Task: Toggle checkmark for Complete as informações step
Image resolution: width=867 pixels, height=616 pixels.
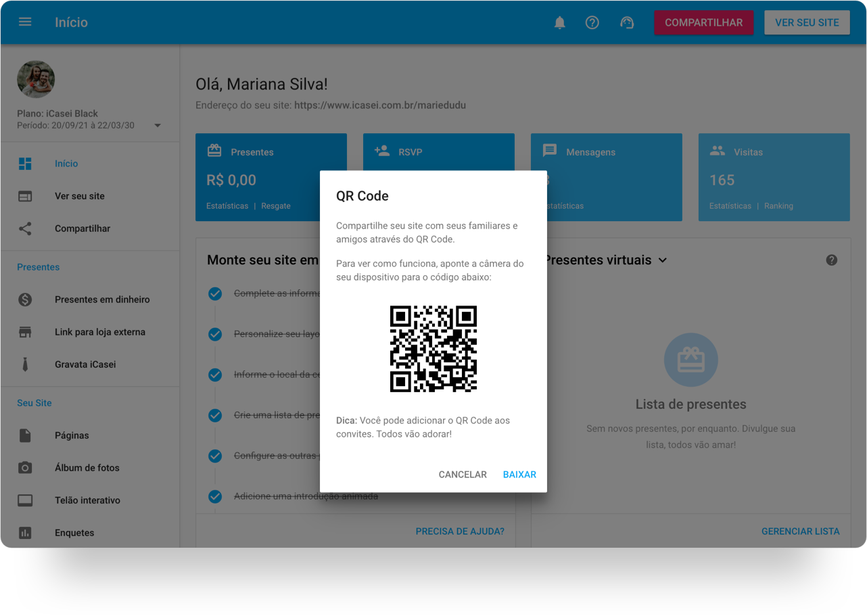Action: pyautogui.click(x=215, y=293)
